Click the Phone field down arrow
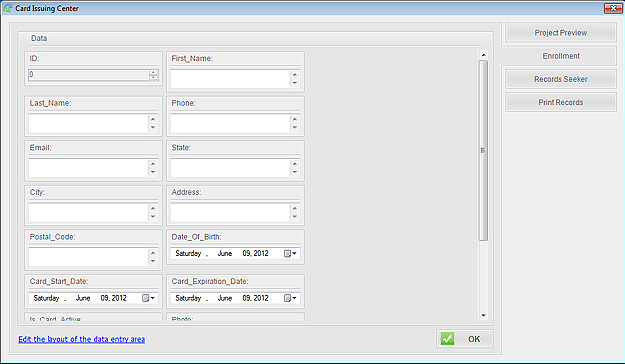625x364 pixels. [x=295, y=128]
